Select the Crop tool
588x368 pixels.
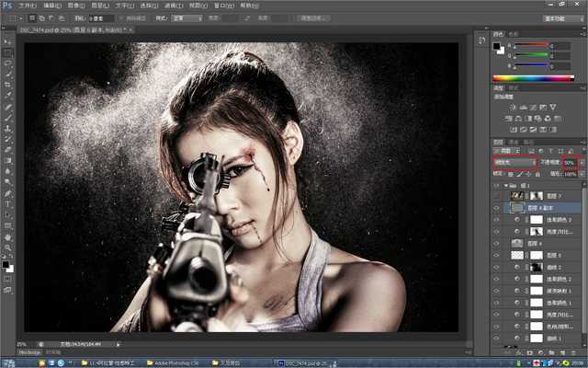click(8, 85)
